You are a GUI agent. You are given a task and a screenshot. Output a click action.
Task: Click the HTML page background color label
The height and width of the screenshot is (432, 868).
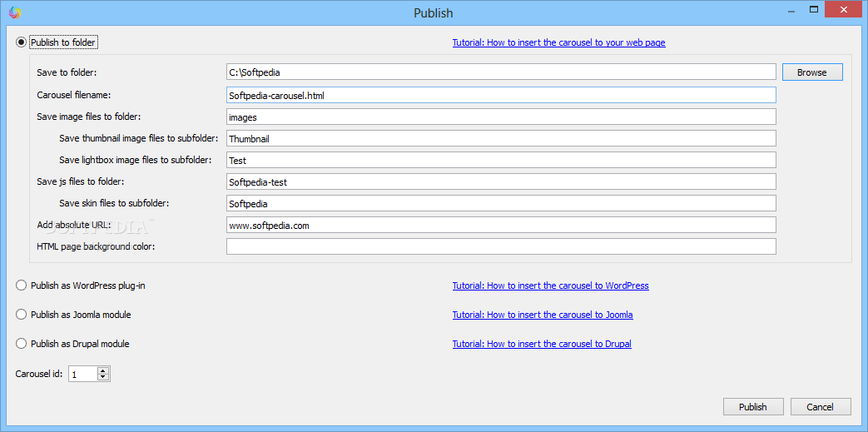coord(96,246)
